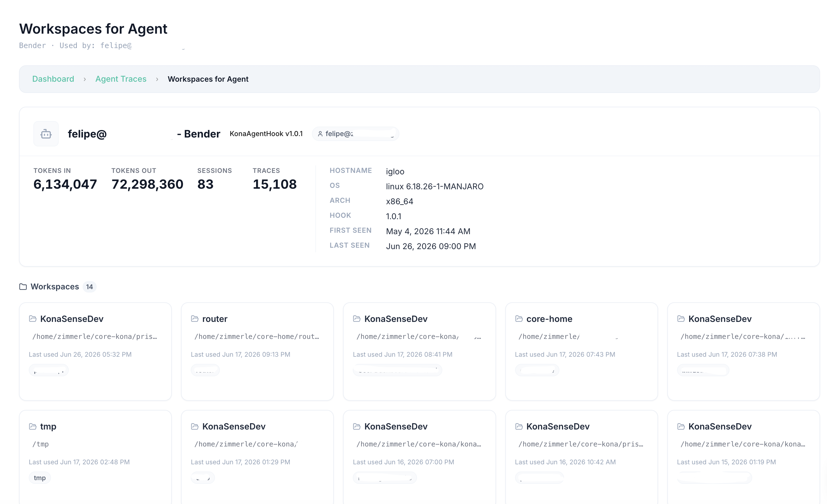
Task: Open the router workspace title
Action: pyautogui.click(x=215, y=319)
